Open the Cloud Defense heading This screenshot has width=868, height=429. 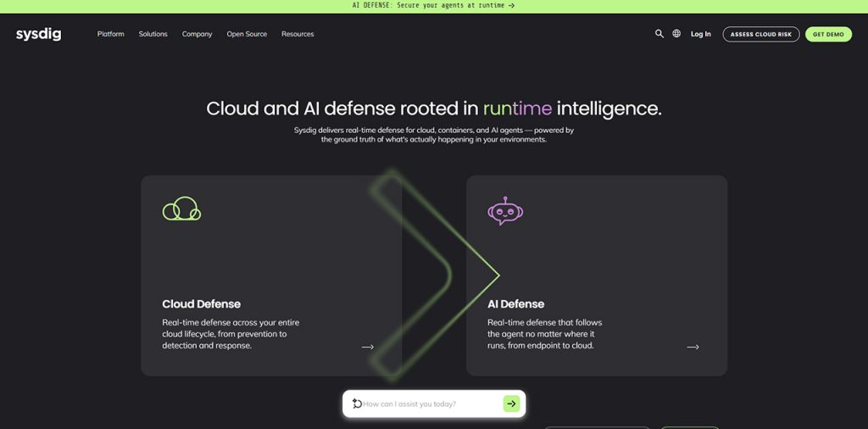pyautogui.click(x=202, y=304)
